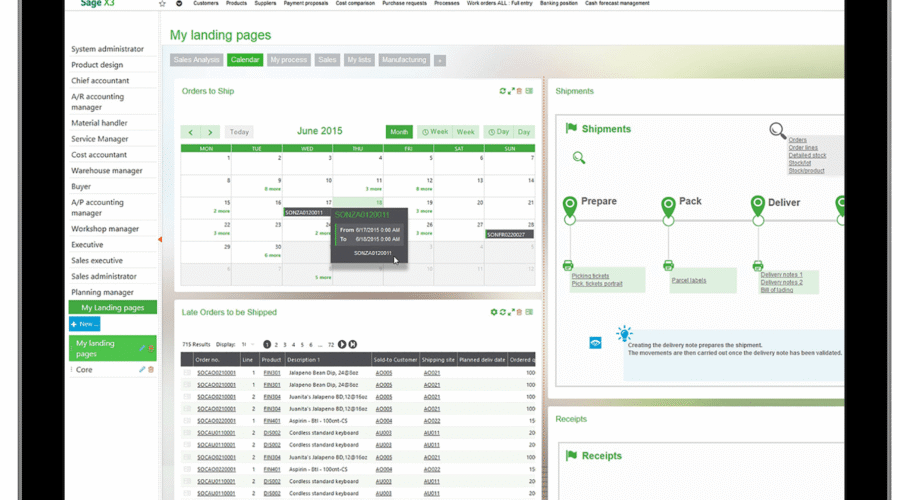The image size is (900, 500).
Task: Click SONFR0220027 event on June 28
Action: [x=509, y=235]
